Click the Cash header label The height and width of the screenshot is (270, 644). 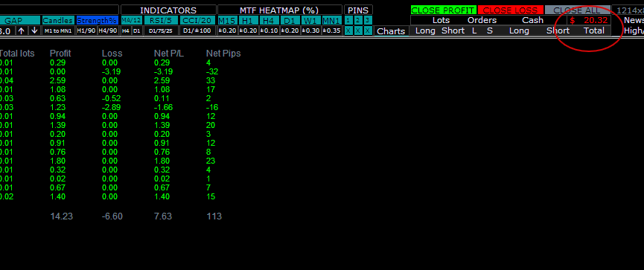(x=533, y=20)
